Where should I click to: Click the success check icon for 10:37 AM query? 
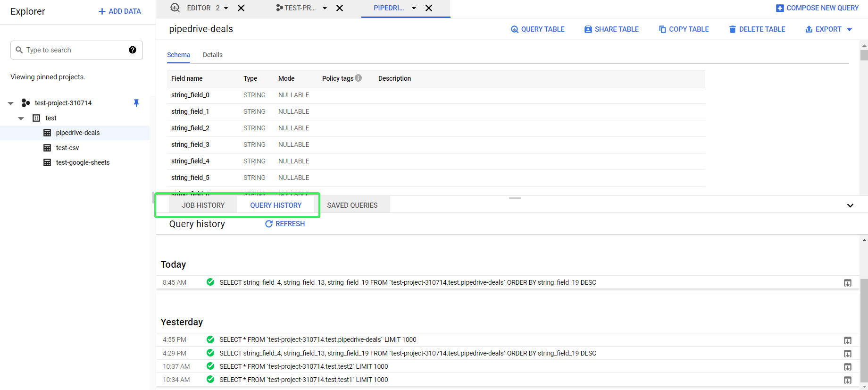click(x=210, y=366)
